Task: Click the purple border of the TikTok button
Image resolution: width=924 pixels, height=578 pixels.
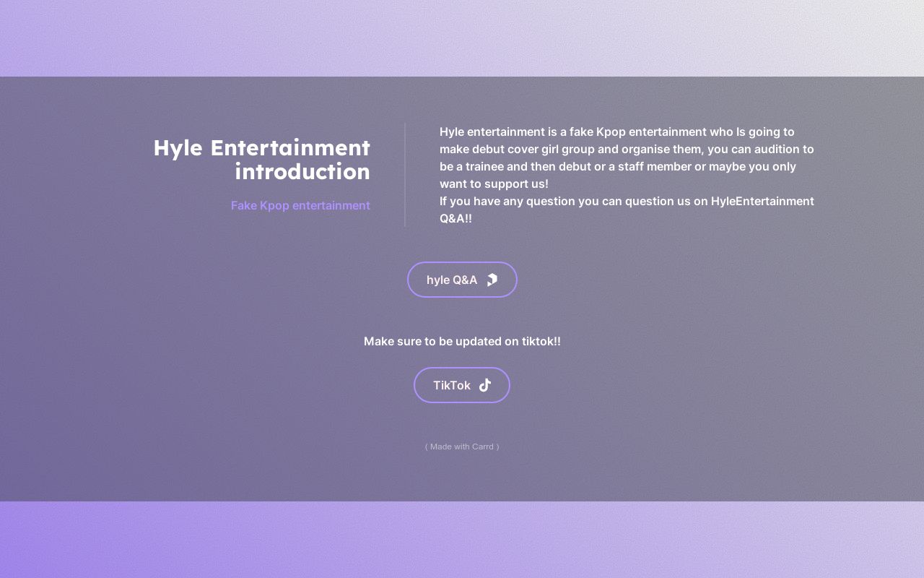Action: (x=462, y=369)
